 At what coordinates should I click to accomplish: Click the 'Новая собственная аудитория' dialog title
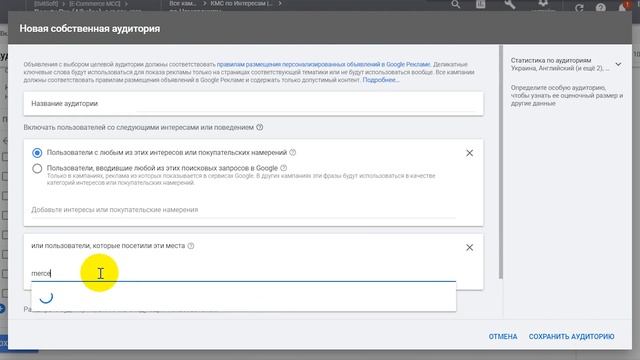pyautogui.click(x=90, y=29)
